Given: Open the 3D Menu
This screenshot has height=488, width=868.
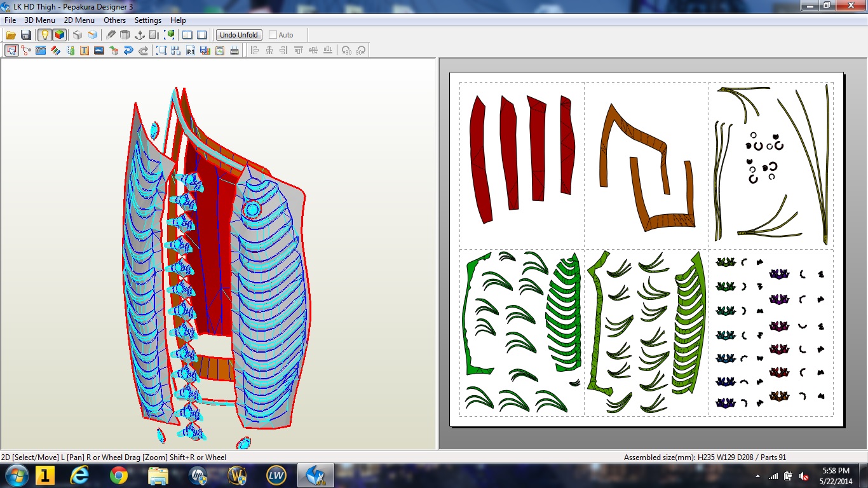Looking at the screenshot, I should (40, 20).
